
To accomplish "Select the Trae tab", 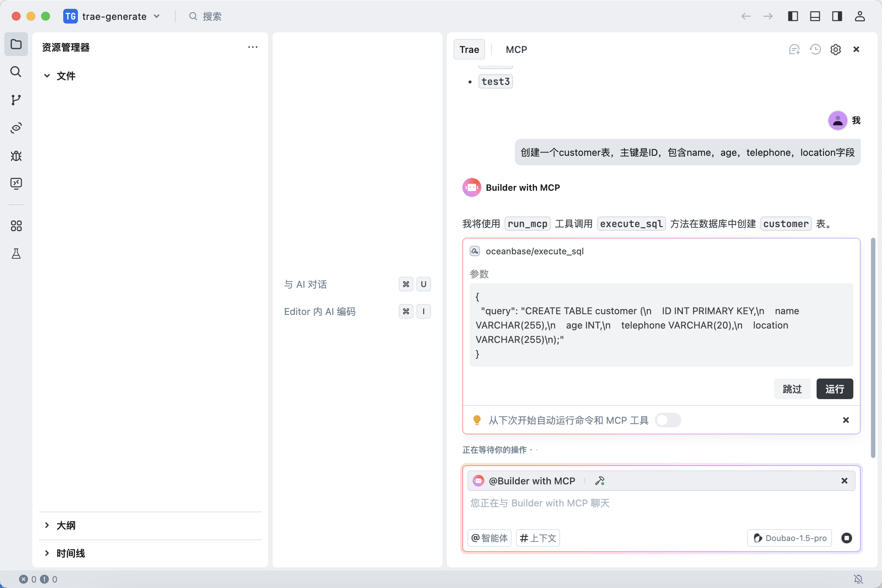I will tap(469, 50).
